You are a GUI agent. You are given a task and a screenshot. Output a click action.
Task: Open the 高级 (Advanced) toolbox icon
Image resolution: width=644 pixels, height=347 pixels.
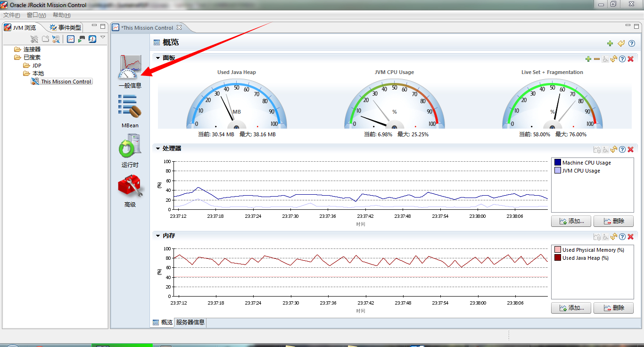[130, 186]
